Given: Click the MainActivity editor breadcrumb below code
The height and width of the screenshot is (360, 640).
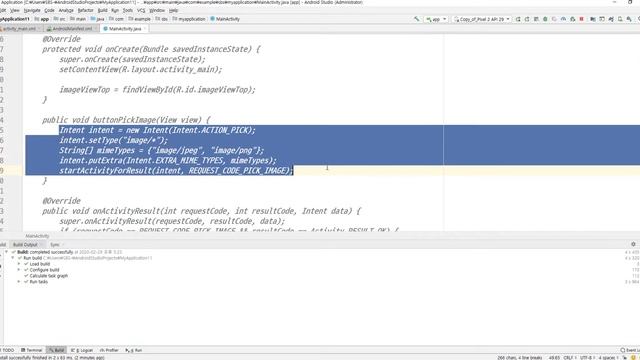Looking at the screenshot, I should pyautogui.click(x=37, y=236).
